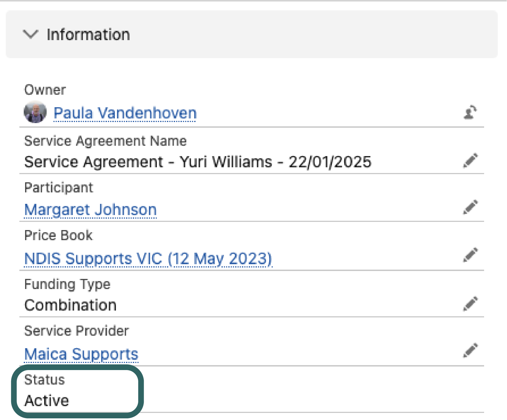Image resolution: width=507 pixels, height=420 pixels.
Task: Open Paula Vandenhoven owner profile link
Action: (x=125, y=113)
